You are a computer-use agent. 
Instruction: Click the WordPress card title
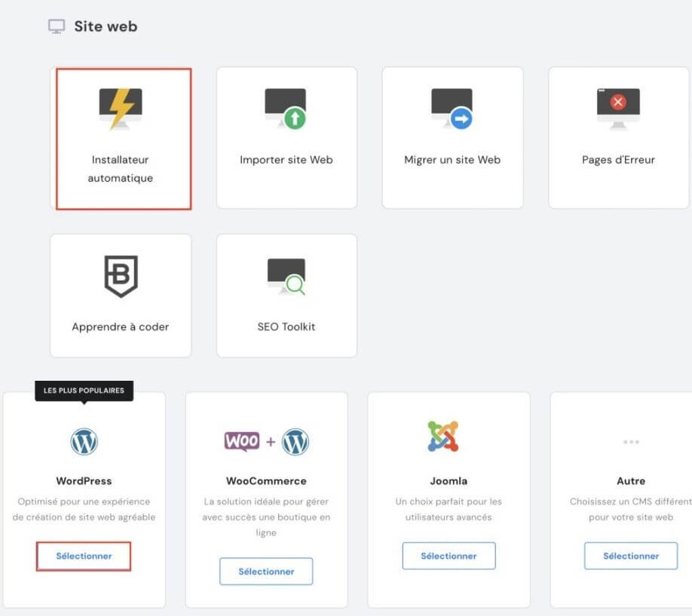[x=84, y=481]
